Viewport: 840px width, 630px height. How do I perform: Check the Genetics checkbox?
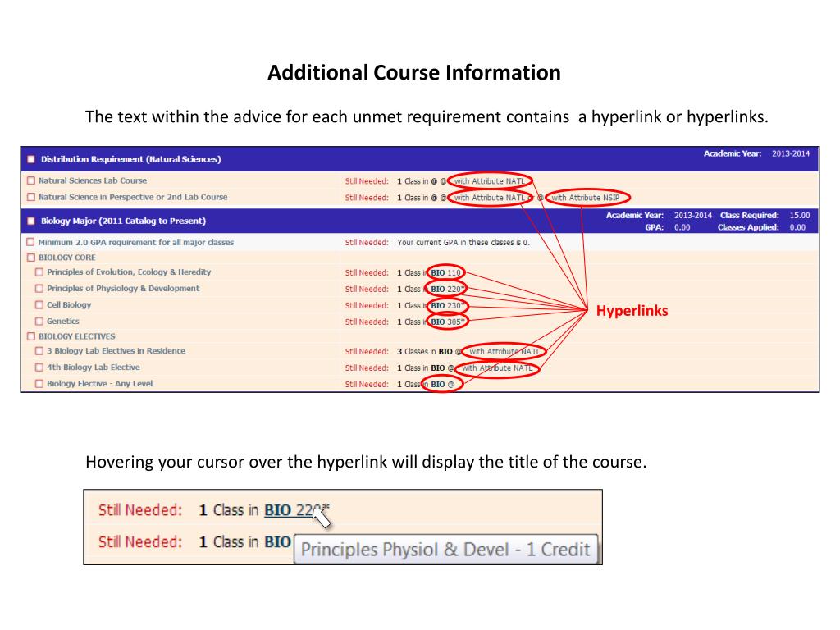click(x=39, y=322)
